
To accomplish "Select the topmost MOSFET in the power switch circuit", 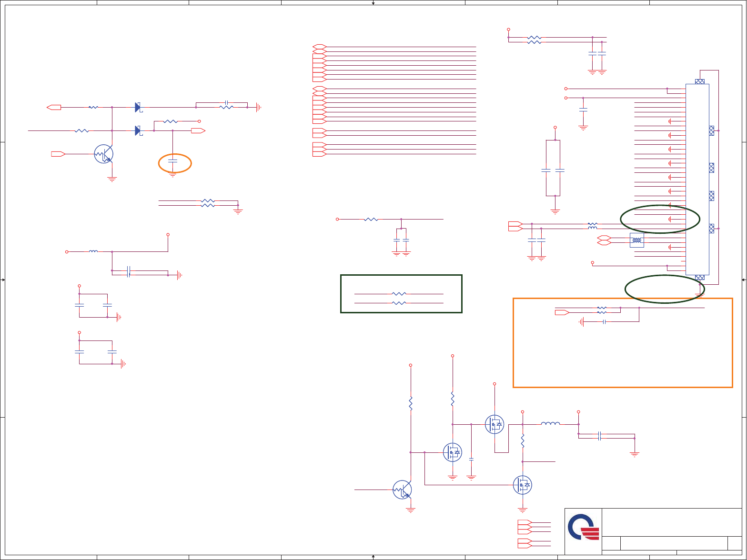I will 495,424.
